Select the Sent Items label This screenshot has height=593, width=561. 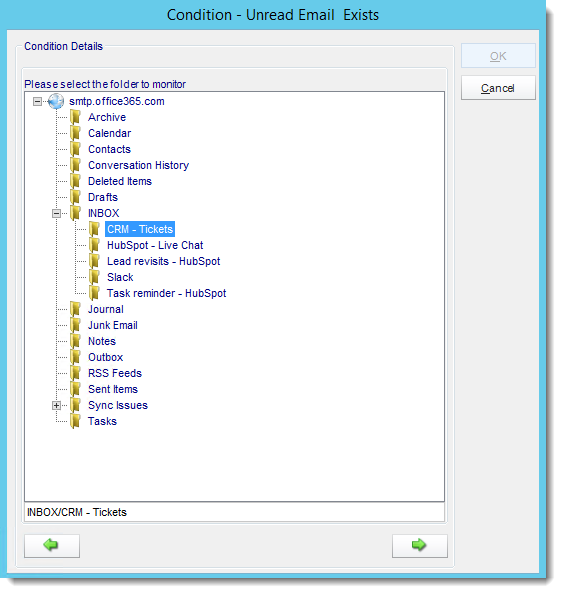tap(113, 389)
